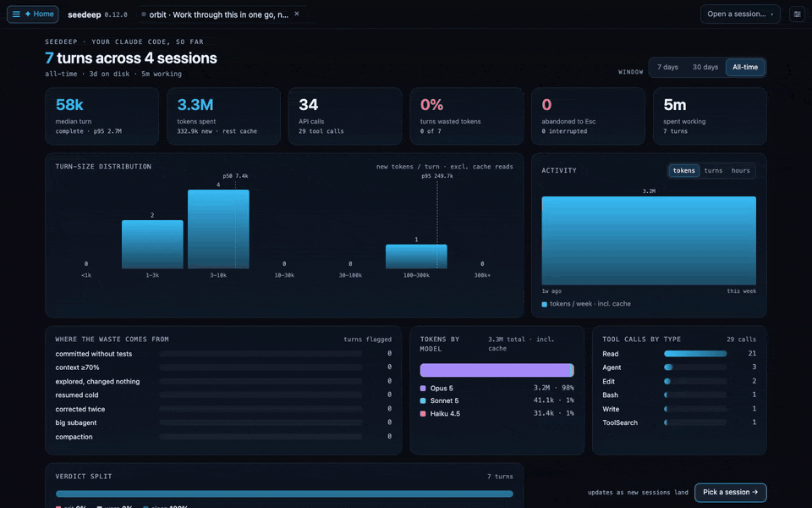
Task: Click the 'resumed cold' row label
Action: tap(77, 395)
